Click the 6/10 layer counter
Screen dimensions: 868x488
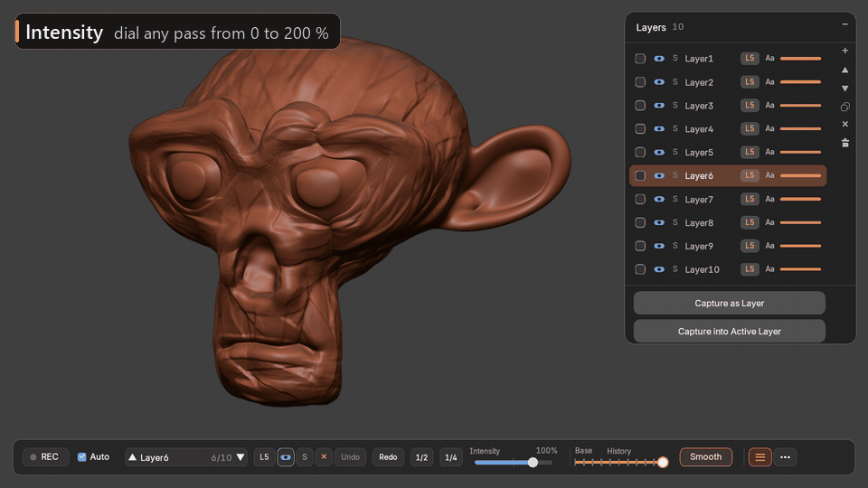(222, 457)
